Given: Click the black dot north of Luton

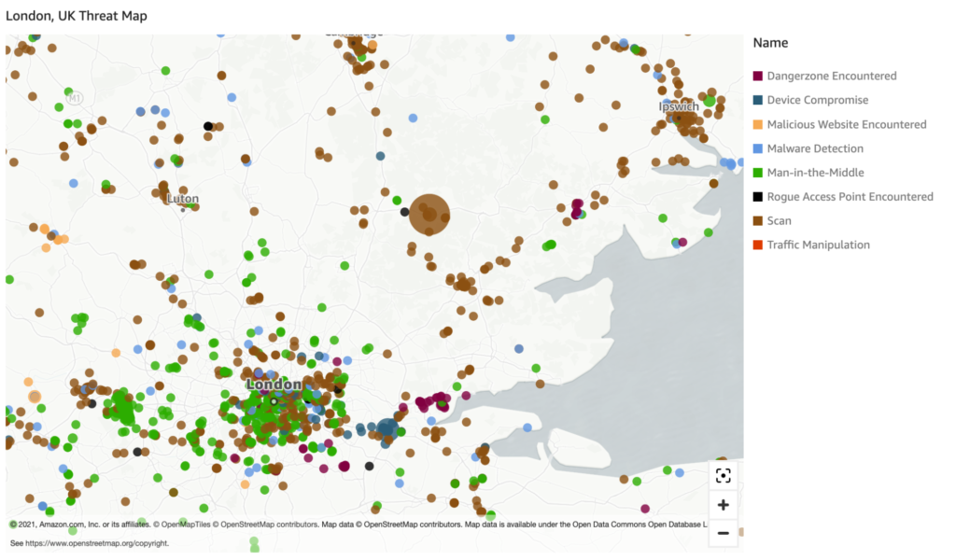Looking at the screenshot, I should [208, 126].
